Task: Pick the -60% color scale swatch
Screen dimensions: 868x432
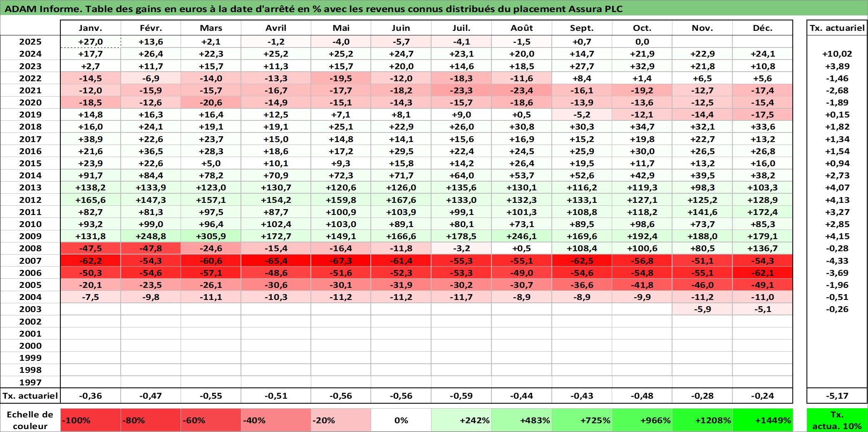Action: click(x=211, y=420)
